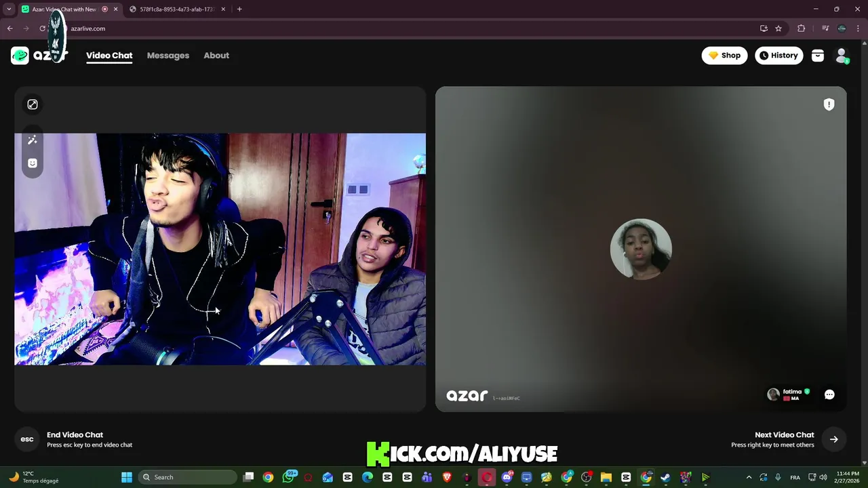Open the face sticker filter tool
This screenshot has width=868, height=488.
[32, 163]
